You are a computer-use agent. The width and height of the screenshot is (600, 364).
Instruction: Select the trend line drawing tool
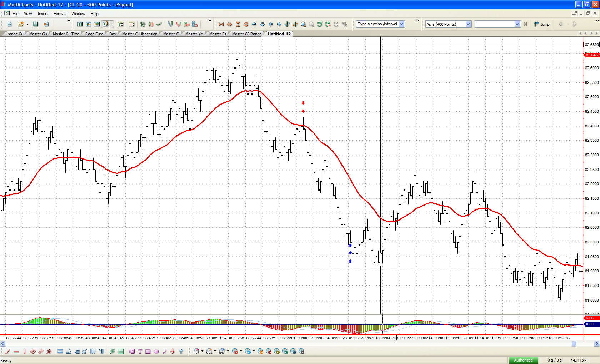pos(8,352)
